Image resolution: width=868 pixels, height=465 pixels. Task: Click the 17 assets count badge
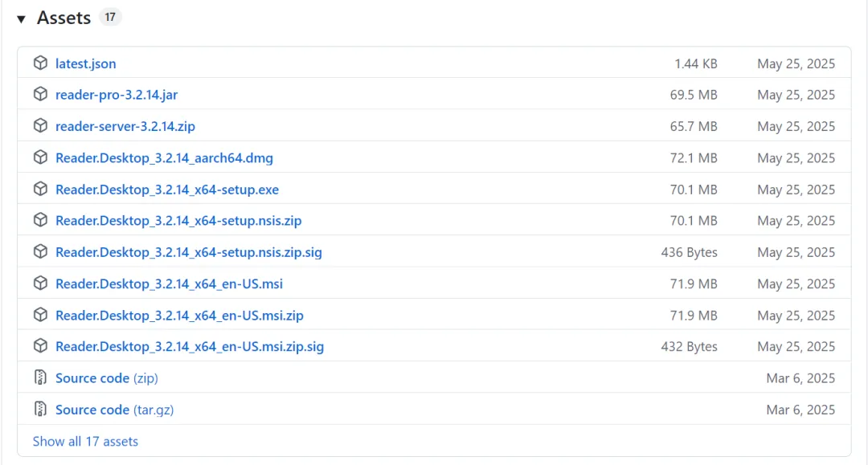(110, 18)
